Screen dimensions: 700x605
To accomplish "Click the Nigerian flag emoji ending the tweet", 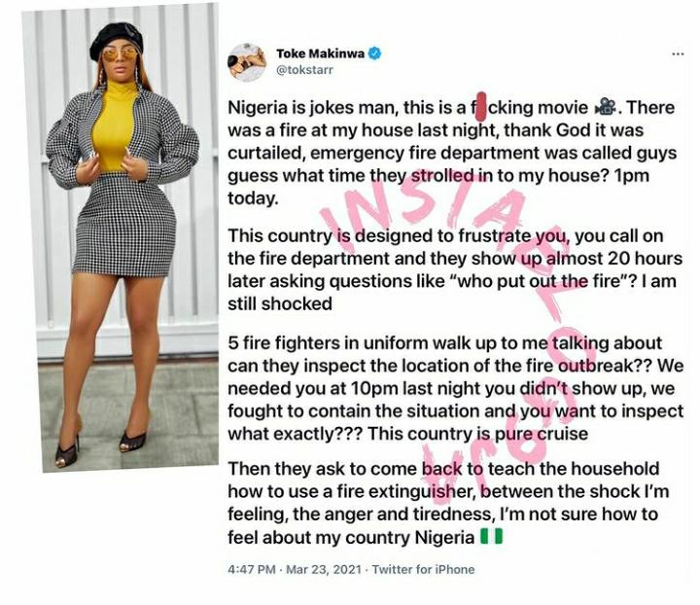I will [492, 536].
